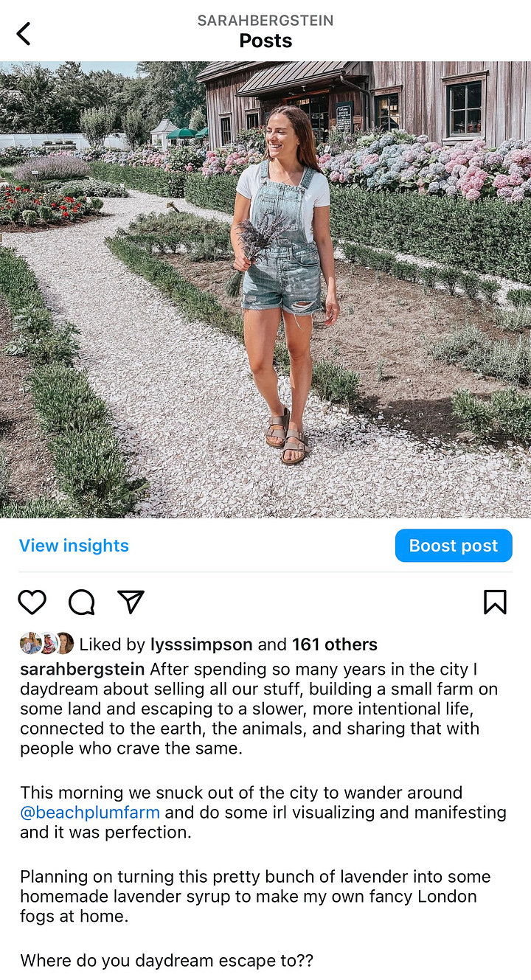Tap the 'Liked by' text
Image resolution: width=531 pixels, height=980 pixels.
(112, 644)
